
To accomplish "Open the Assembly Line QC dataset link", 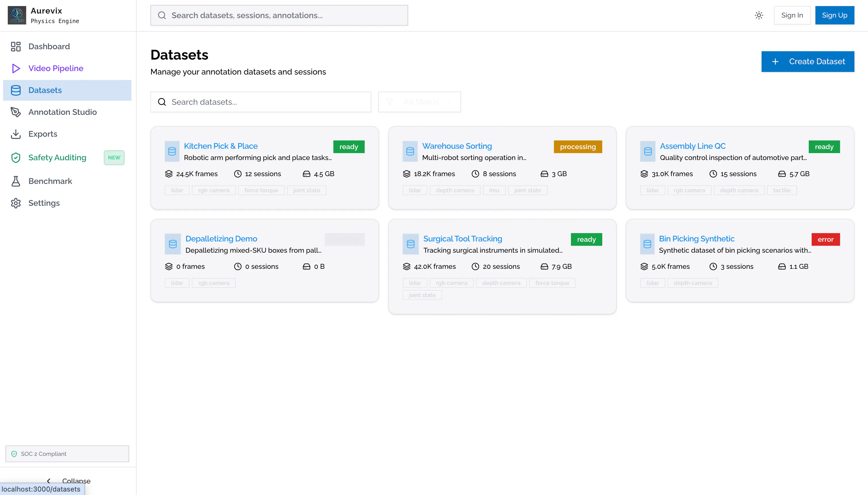I will pos(693,146).
